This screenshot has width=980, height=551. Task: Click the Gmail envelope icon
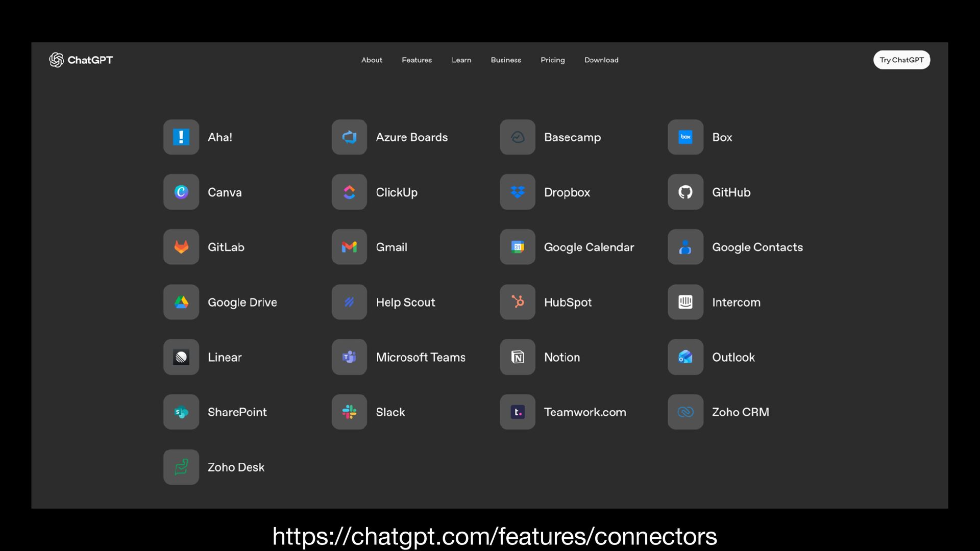tap(349, 247)
